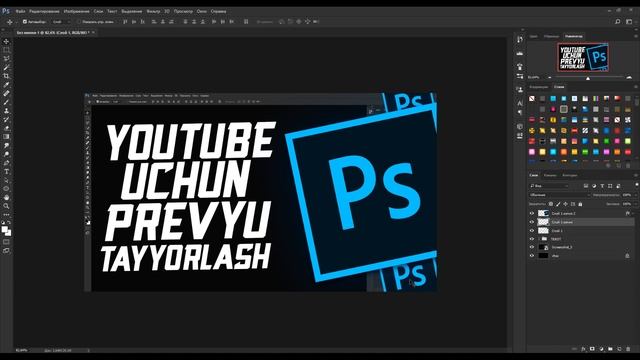Select the Healing Brush tool
Screen dimensions: 640x360
point(6,93)
